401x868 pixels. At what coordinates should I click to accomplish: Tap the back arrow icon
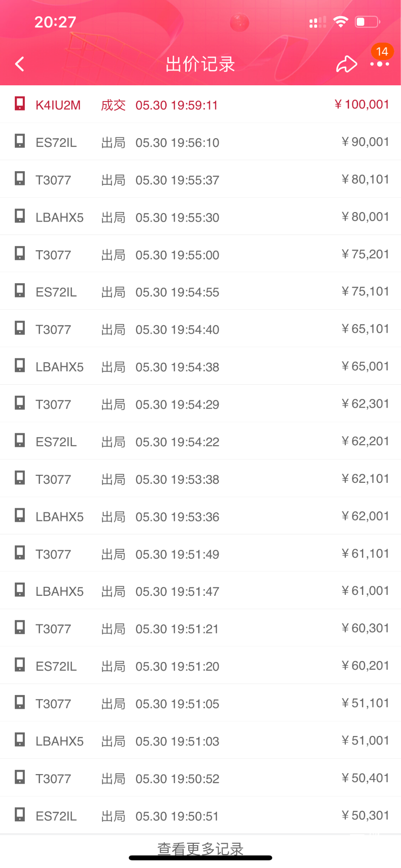click(x=20, y=64)
